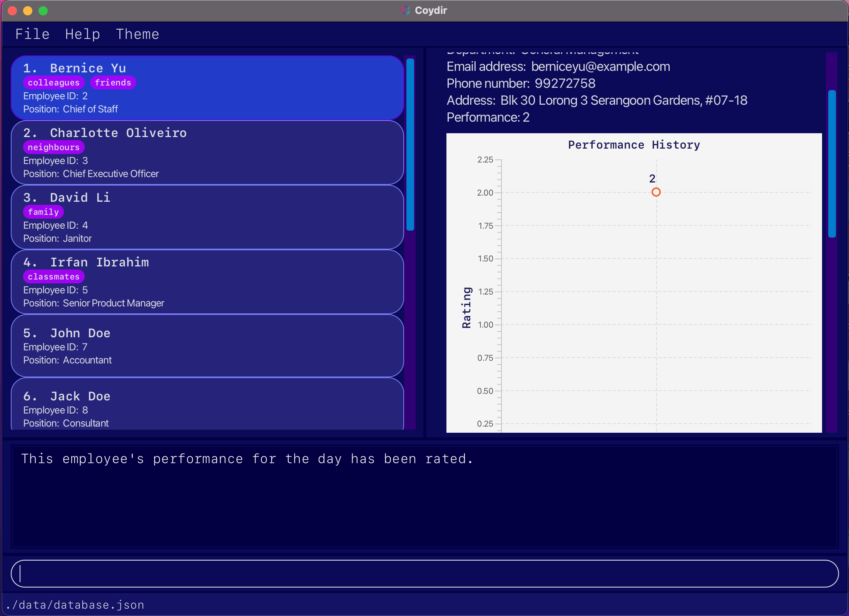Image resolution: width=849 pixels, height=616 pixels.
Task: Open the Help menu
Action: tap(82, 34)
